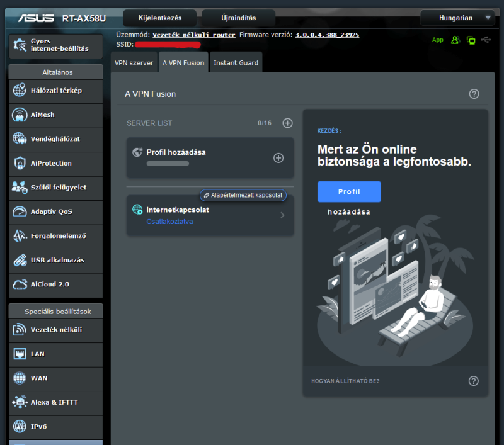Open AiCloud 2.0 page

coord(56,284)
